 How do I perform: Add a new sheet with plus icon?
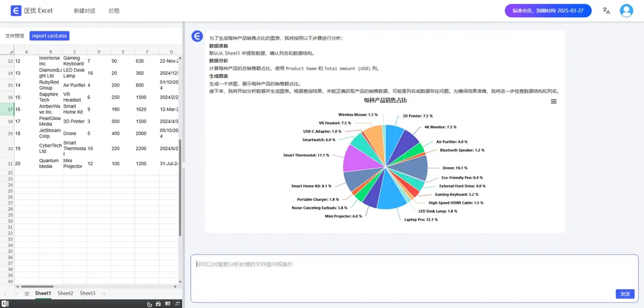[x=104, y=294]
